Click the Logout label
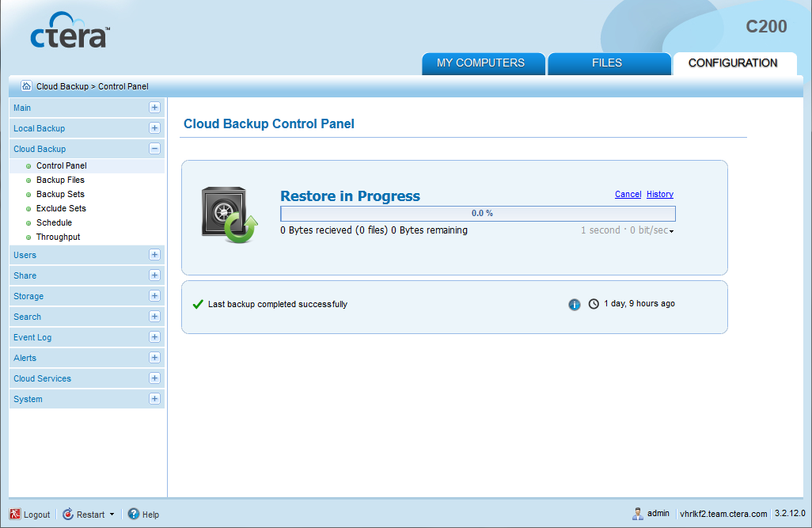The width and height of the screenshot is (812, 528). pyautogui.click(x=36, y=515)
